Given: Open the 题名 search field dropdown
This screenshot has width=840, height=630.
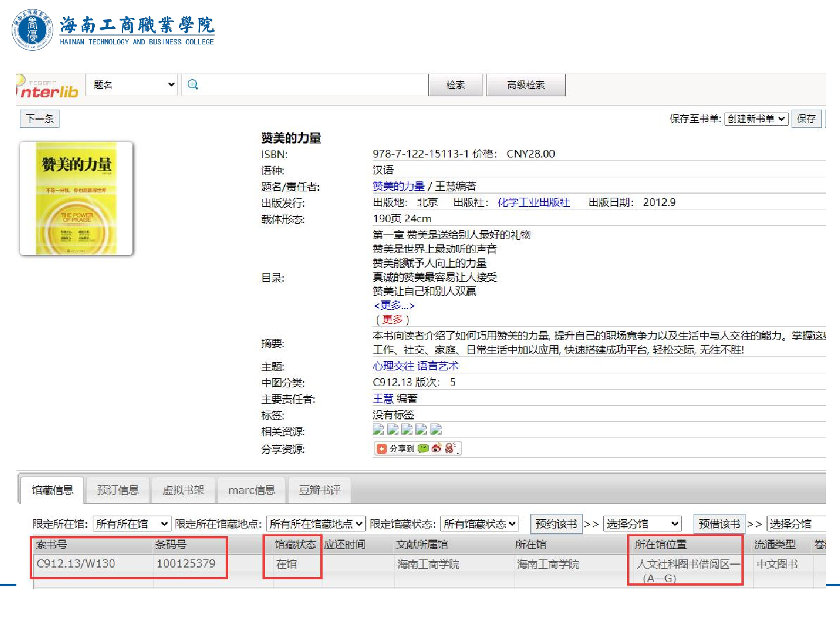Looking at the screenshot, I should 132,85.
